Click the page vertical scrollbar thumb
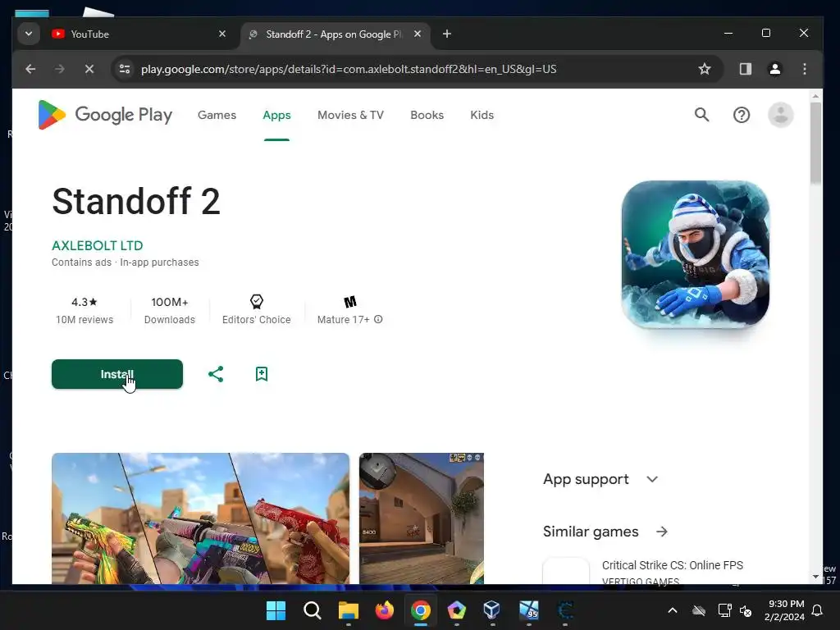This screenshot has width=840, height=630. tap(815, 143)
